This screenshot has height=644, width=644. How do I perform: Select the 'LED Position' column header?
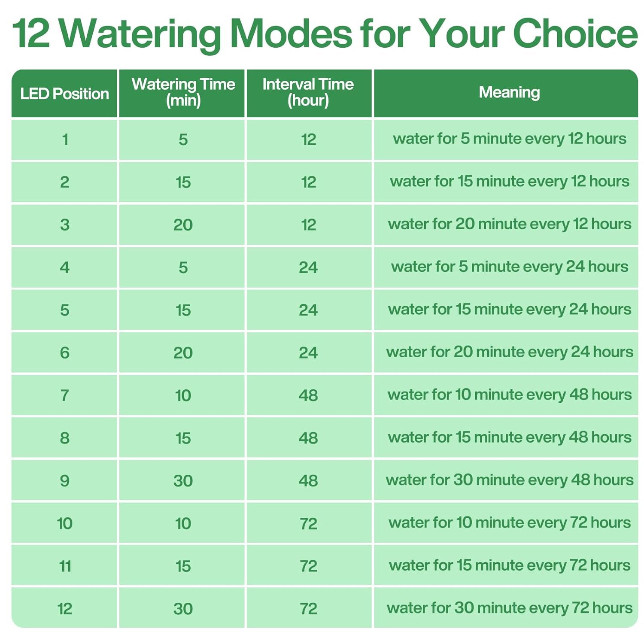pyautogui.click(x=64, y=94)
